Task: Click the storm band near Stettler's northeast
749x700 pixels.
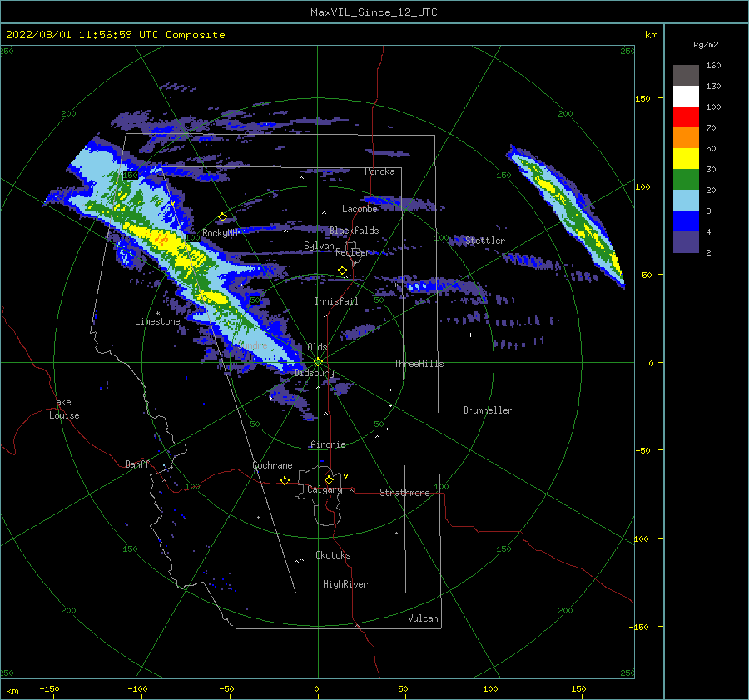Action: click(x=566, y=215)
